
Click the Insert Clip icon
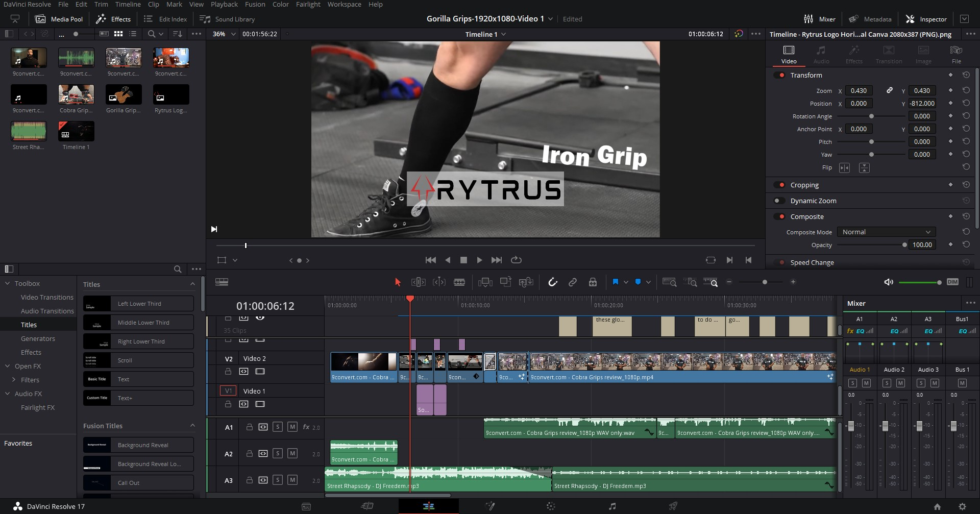(x=485, y=282)
